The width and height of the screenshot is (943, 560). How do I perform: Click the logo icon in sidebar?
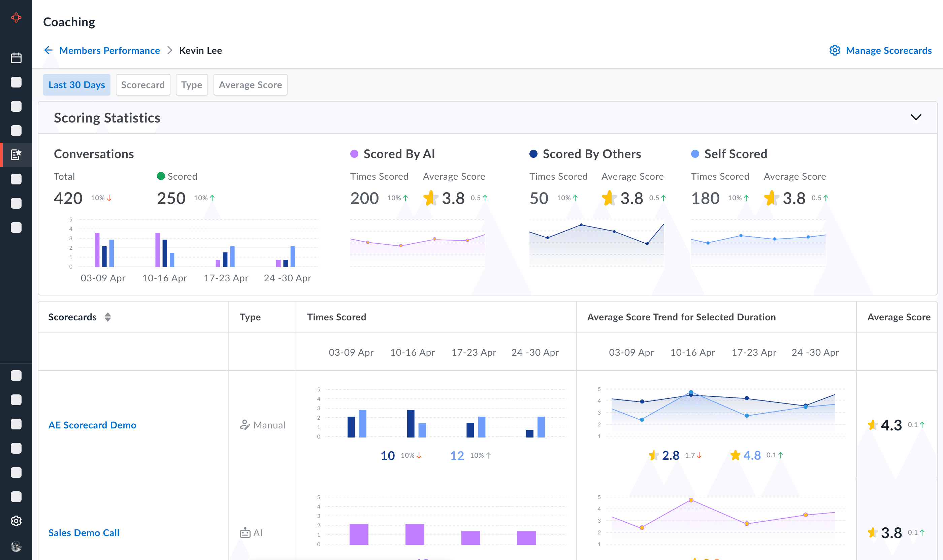pos(16,17)
